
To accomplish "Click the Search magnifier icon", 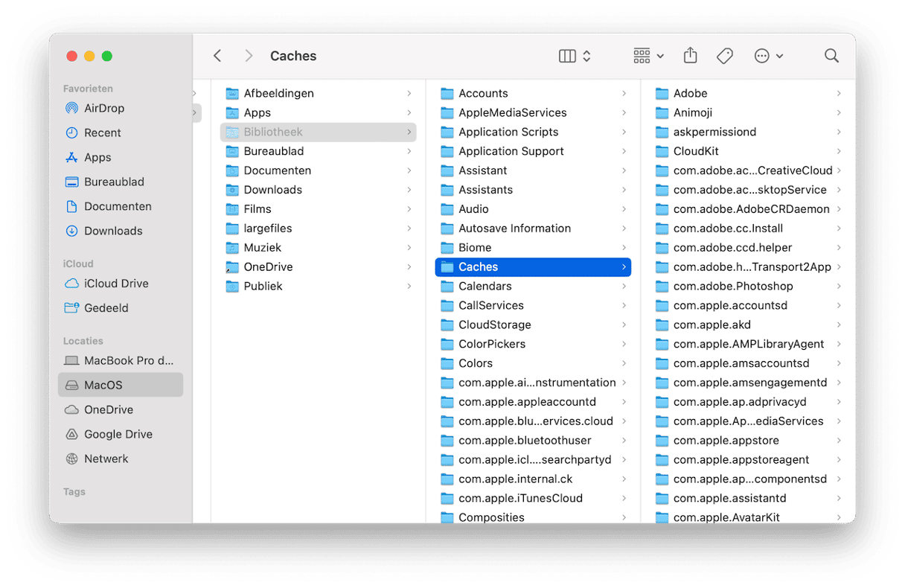I will pos(831,56).
